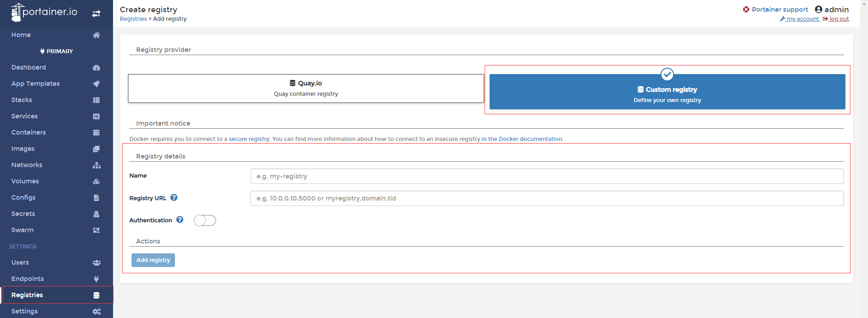The width and height of the screenshot is (868, 318).
Task: Click the Volumes cubes icon
Action: tap(96, 181)
